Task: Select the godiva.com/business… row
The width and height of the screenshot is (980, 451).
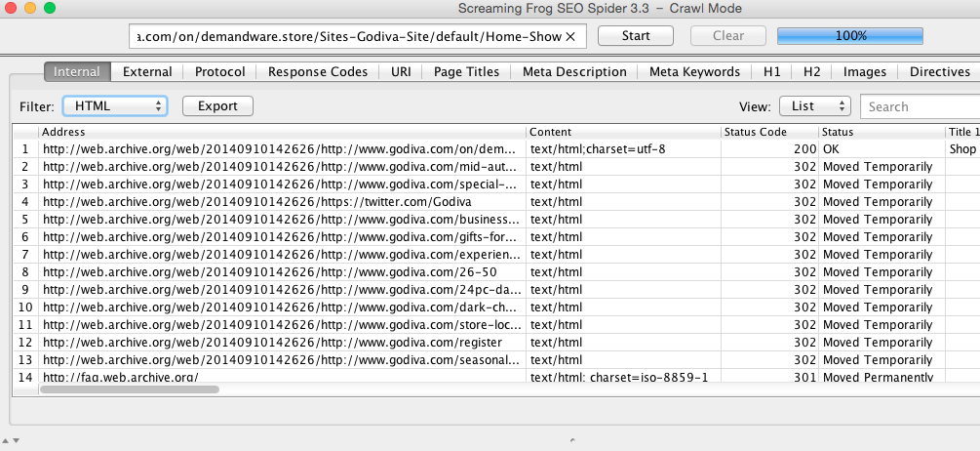Action: coord(283,220)
